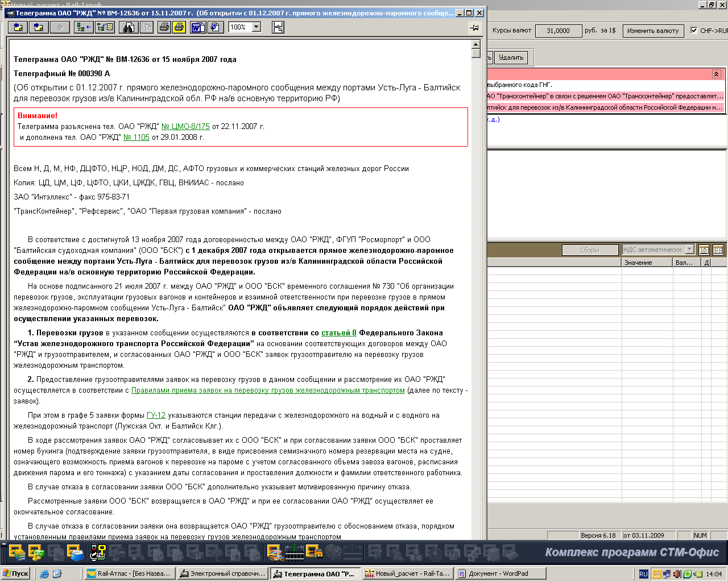Show document tree with blue arrow icon
The height and width of the screenshot is (582, 728).
pyautogui.click(x=84, y=27)
